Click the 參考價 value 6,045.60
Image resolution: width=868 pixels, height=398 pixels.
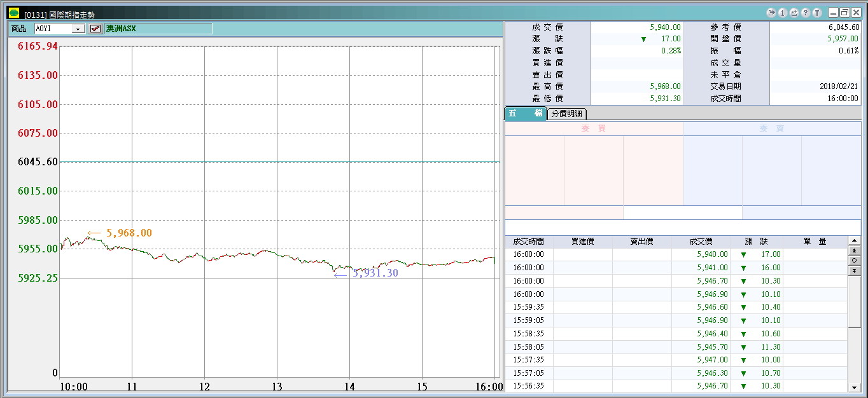(x=844, y=27)
